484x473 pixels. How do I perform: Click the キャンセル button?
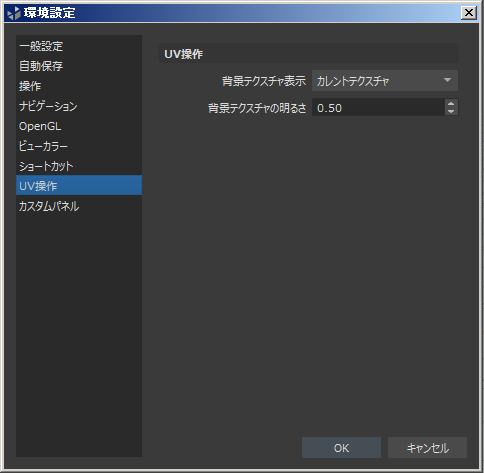[427, 448]
